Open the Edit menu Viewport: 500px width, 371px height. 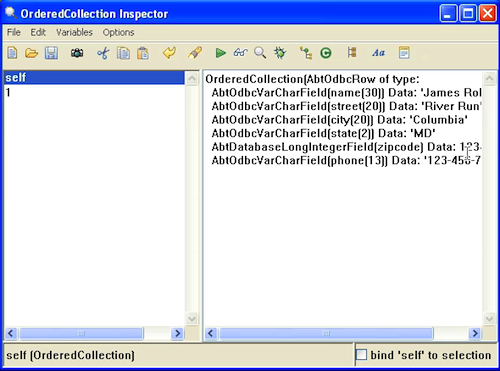[38, 32]
